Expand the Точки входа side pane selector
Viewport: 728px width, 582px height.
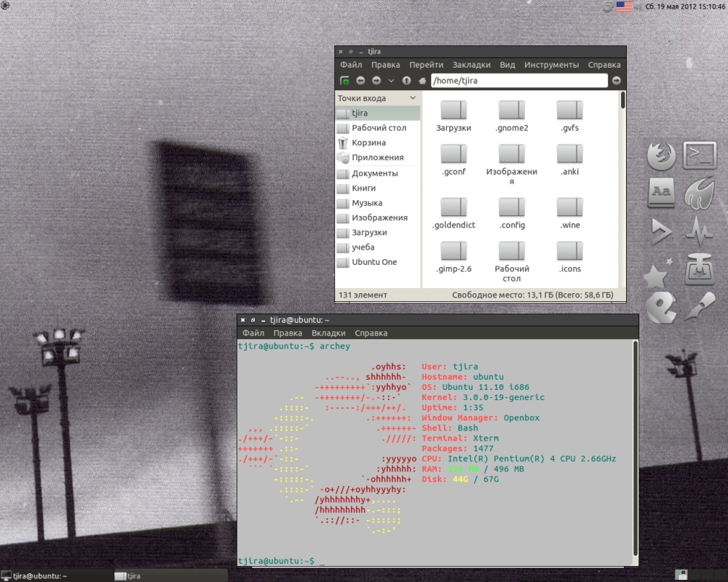377,98
